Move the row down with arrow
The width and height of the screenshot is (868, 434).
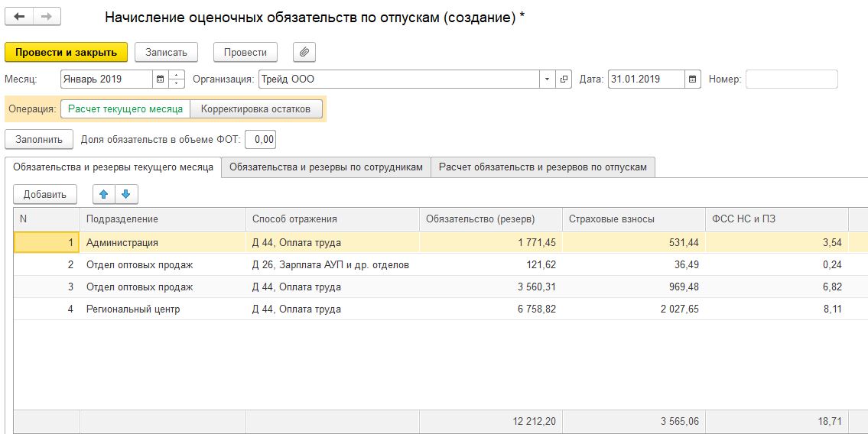coord(126,194)
